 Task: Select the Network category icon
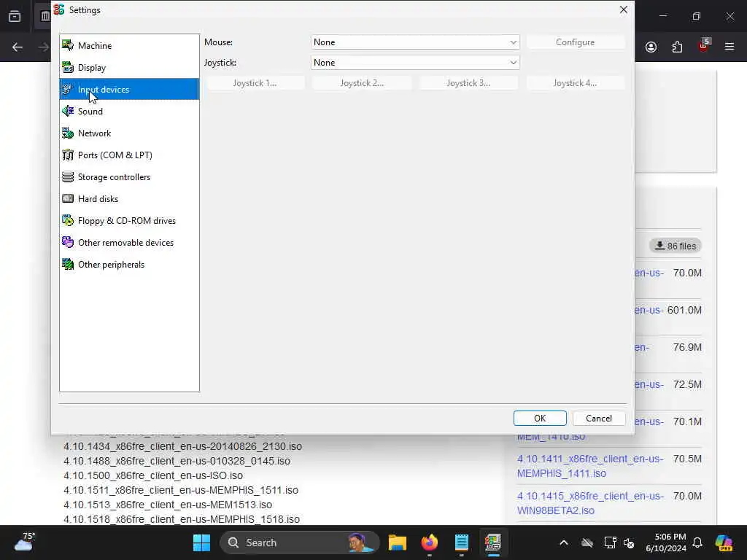(x=68, y=133)
